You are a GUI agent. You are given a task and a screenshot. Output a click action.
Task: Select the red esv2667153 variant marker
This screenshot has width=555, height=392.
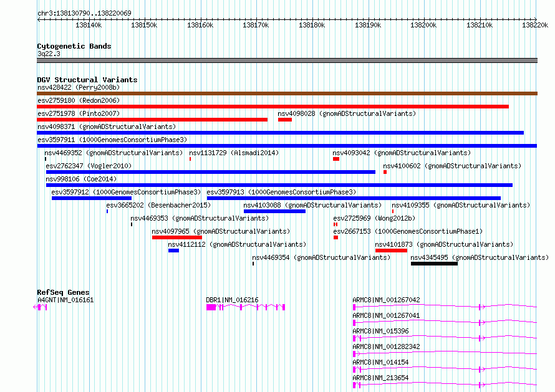(336, 237)
